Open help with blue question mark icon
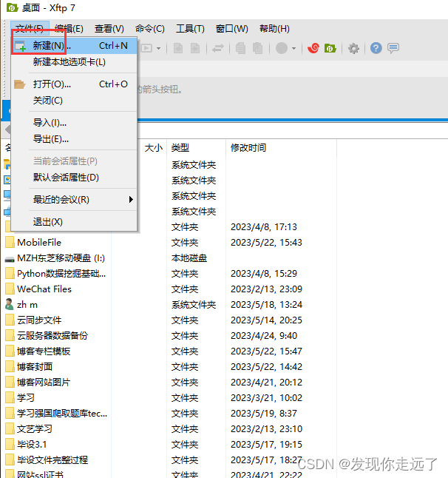 pyautogui.click(x=376, y=48)
